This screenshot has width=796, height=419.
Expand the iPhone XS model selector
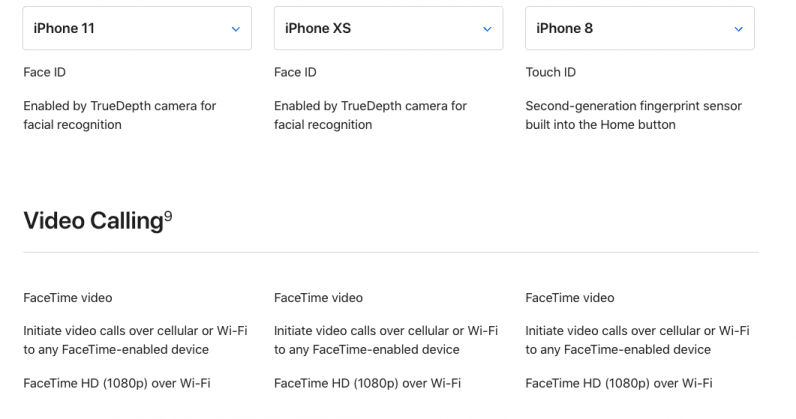(x=388, y=29)
